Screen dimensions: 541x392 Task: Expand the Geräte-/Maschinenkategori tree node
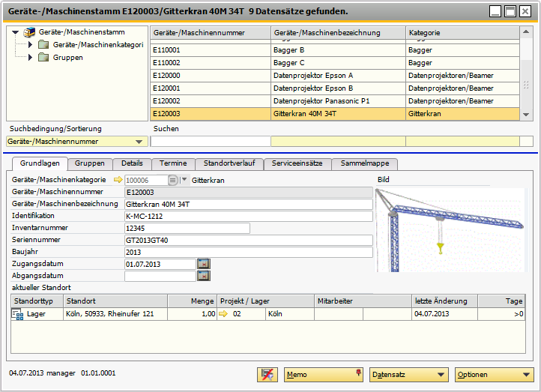tap(31, 44)
